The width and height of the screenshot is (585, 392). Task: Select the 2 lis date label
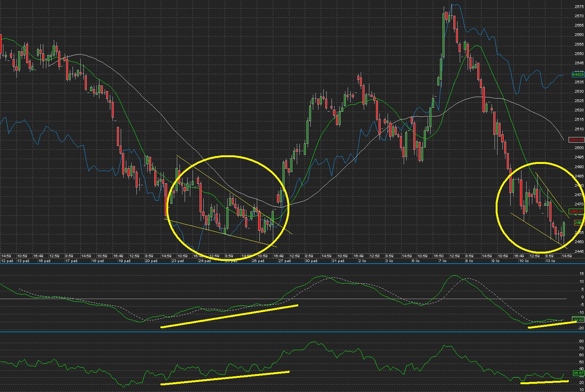click(363, 261)
